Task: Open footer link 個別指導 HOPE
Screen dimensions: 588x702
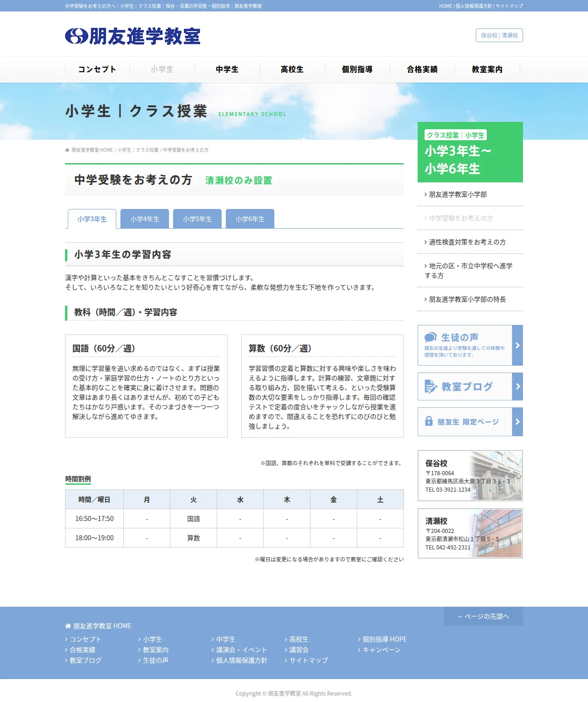Action: [385, 639]
